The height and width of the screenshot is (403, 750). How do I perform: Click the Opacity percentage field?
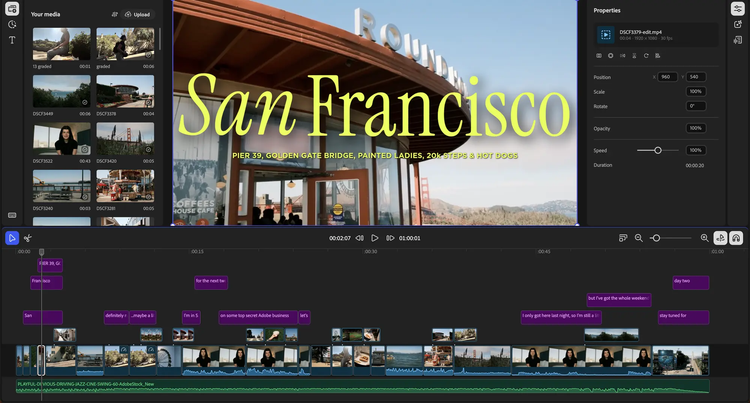(696, 128)
